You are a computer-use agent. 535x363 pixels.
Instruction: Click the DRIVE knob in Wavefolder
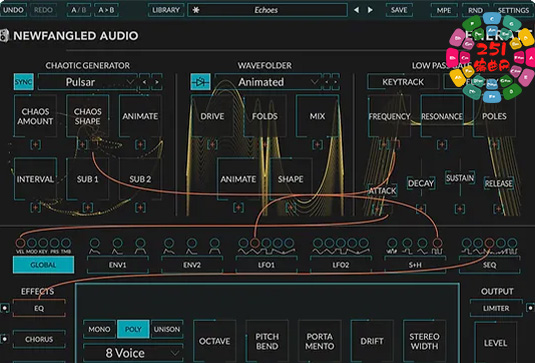[212, 116]
